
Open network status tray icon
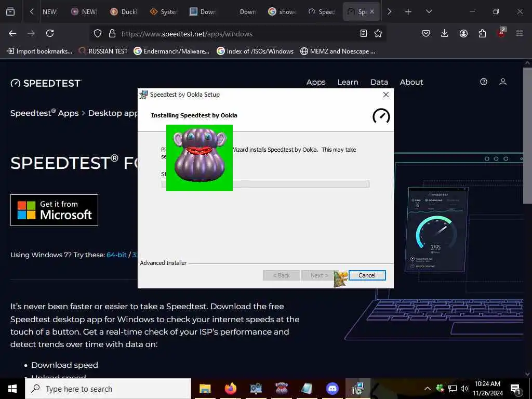pos(453,389)
